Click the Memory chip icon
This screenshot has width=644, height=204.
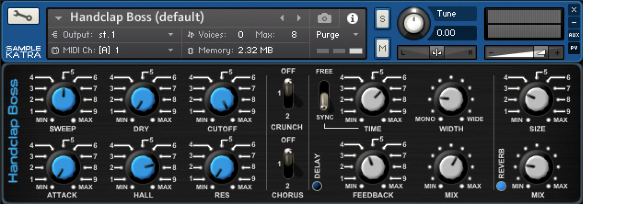pos(191,51)
